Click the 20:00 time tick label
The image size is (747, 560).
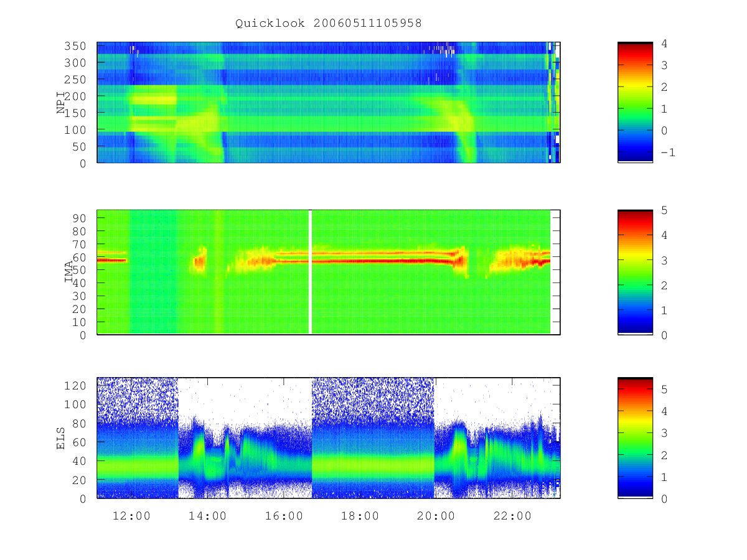(436, 516)
